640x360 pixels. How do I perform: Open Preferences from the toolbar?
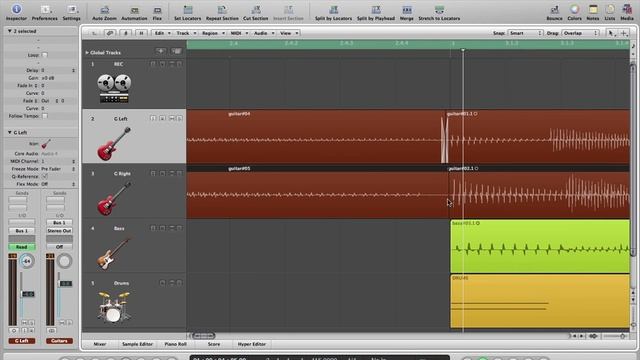coord(45,9)
